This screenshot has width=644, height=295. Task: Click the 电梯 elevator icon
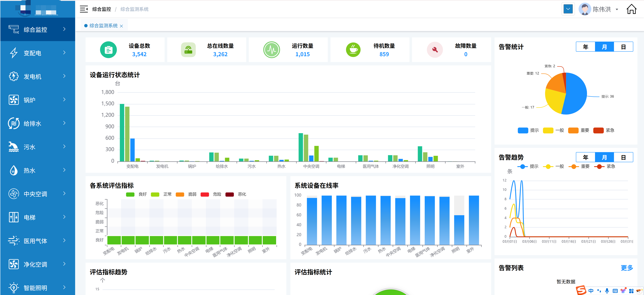point(14,217)
